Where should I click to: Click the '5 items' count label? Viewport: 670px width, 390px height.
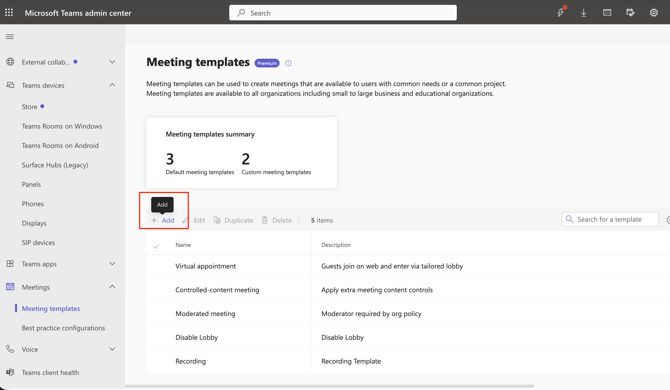click(x=322, y=220)
